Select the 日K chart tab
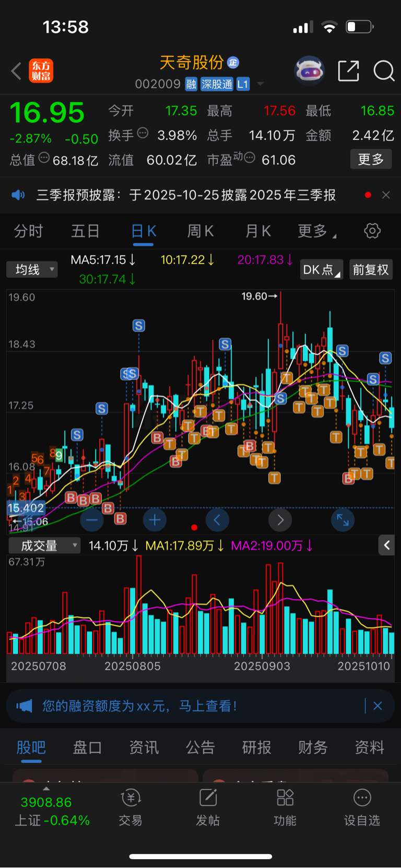The height and width of the screenshot is (868, 401). pos(144,231)
